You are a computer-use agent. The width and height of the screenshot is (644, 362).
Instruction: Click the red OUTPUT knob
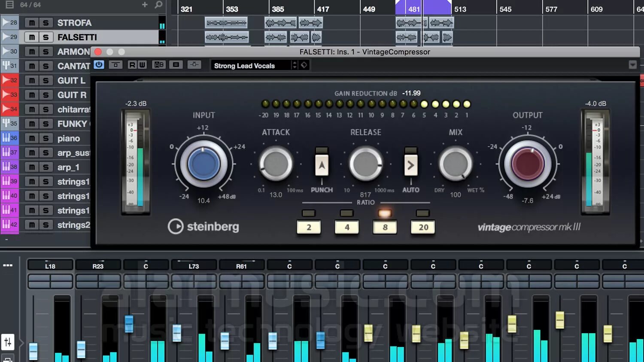point(528,164)
